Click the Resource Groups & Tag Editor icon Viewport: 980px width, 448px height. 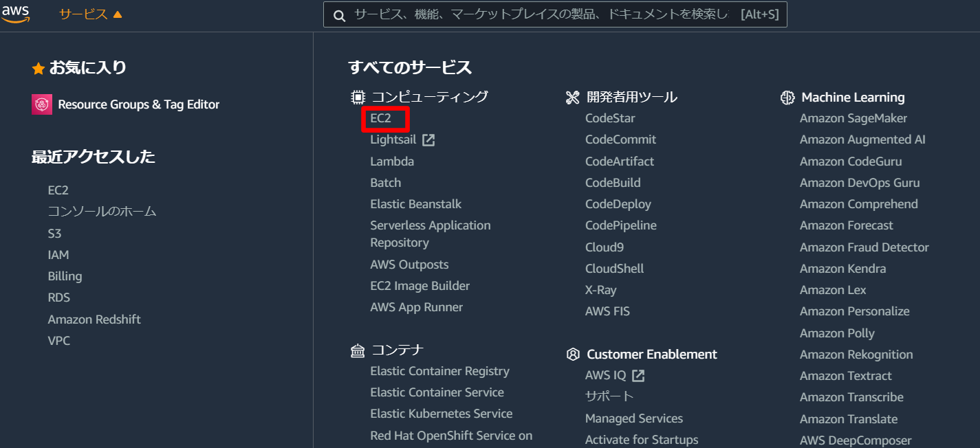pyautogui.click(x=42, y=104)
